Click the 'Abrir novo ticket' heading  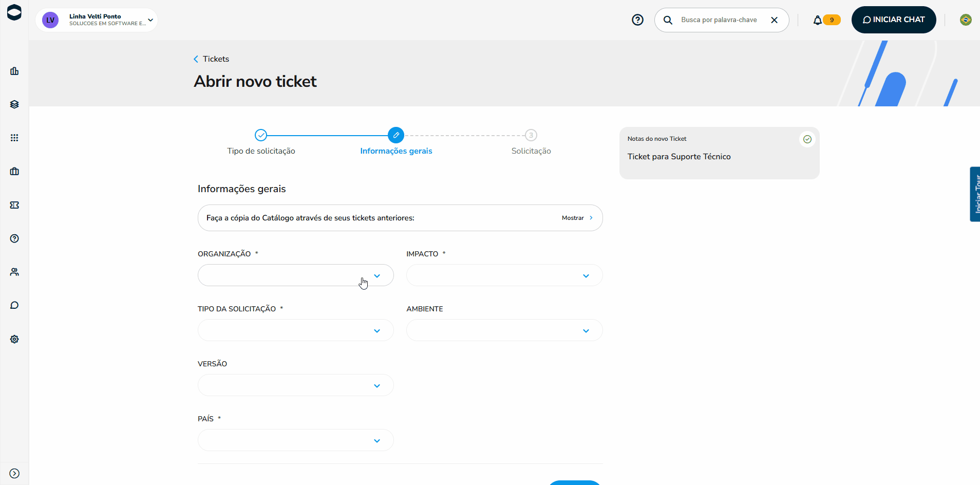coord(255,81)
